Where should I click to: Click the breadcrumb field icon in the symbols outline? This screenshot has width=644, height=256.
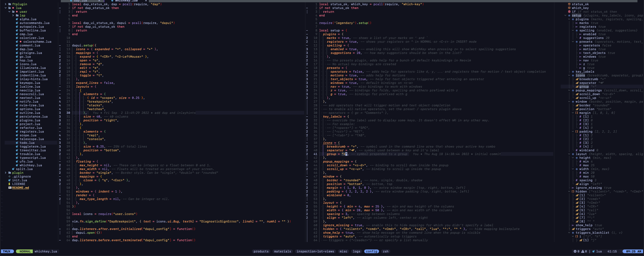[577, 79]
